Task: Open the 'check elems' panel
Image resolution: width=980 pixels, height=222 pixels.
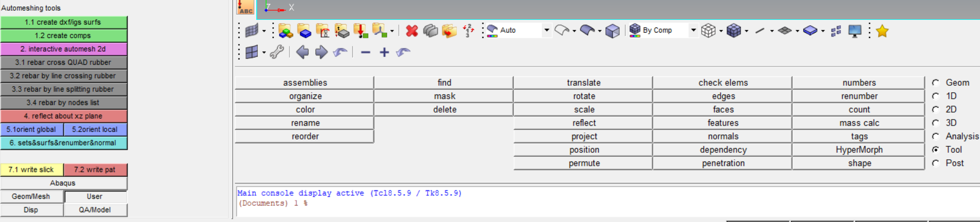Action: click(x=723, y=83)
